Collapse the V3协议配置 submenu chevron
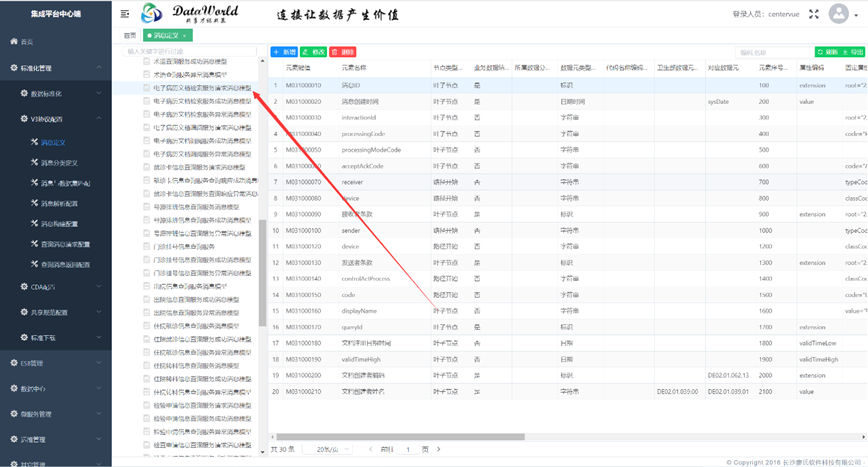Viewport: 868px width, 467px height. pos(99,118)
